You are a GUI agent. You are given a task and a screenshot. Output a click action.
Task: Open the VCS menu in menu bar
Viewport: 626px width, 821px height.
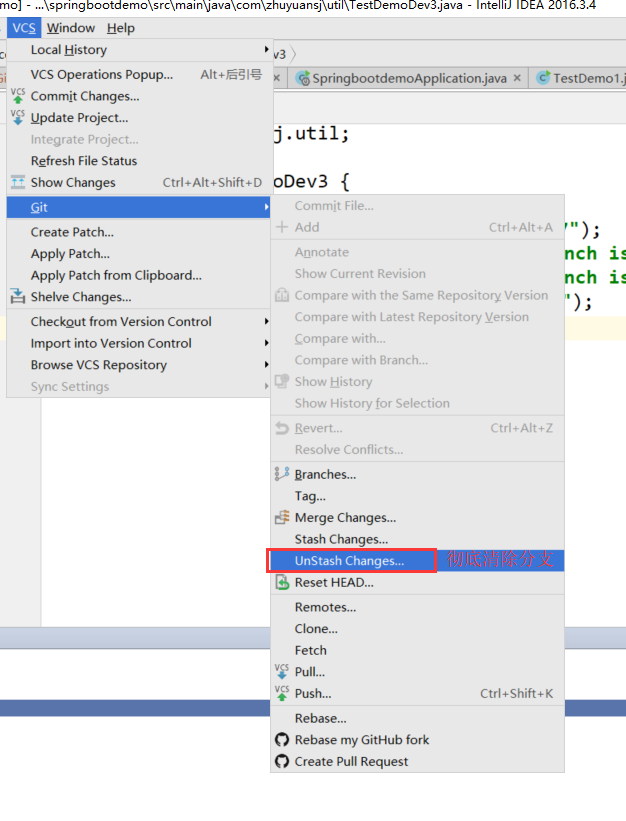pyautogui.click(x=24, y=28)
